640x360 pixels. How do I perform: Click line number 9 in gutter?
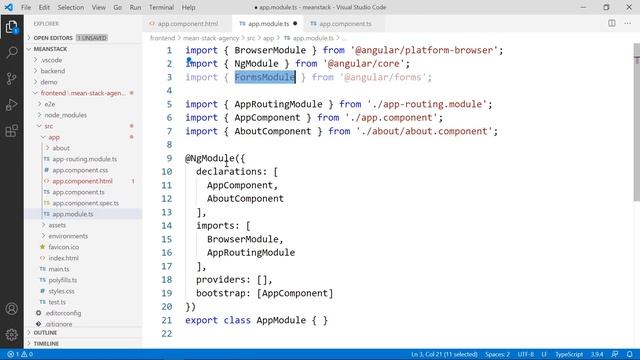pyautogui.click(x=169, y=158)
